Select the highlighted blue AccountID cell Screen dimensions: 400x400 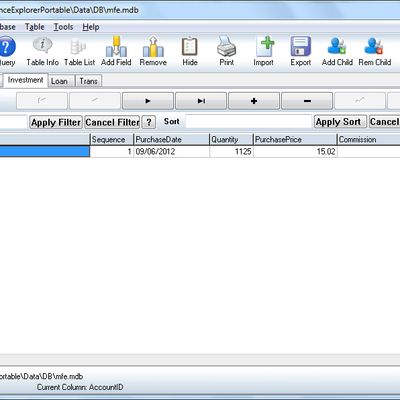(45, 152)
